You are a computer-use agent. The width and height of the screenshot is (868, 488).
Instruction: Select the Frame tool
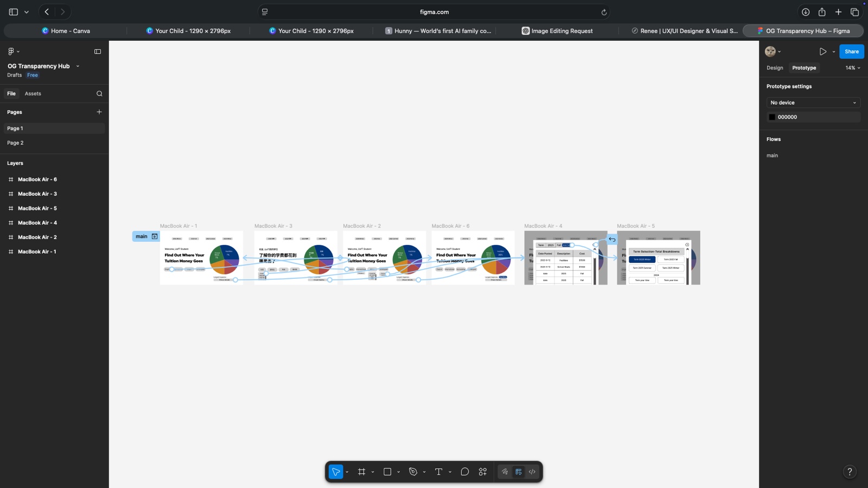362,472
